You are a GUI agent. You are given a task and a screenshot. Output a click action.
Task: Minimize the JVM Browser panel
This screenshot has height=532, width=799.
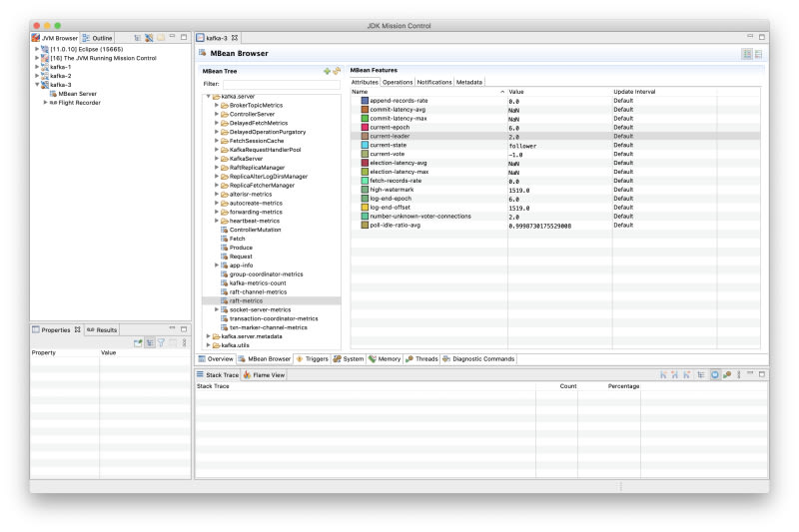tap(172, 37)
